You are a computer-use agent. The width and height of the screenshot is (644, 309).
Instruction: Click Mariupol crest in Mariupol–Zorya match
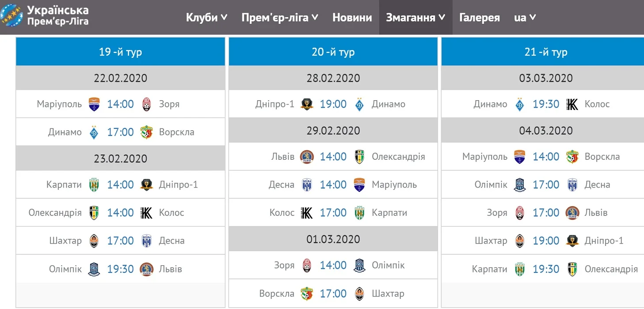[x=94, y=104]
